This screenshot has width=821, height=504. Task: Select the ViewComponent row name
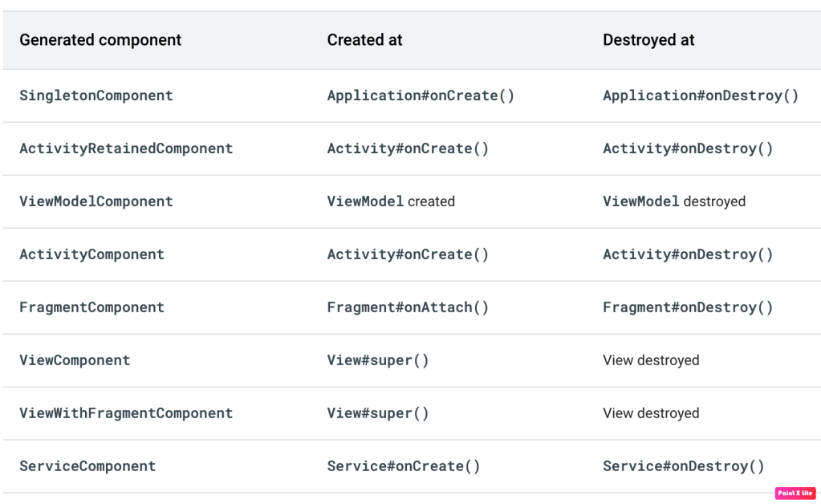coord(75,360)
